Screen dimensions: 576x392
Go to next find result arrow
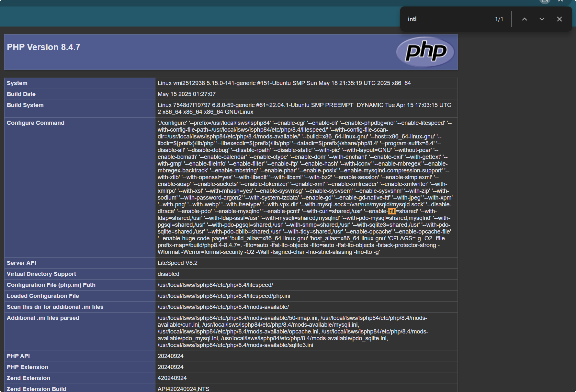click(x=542, y=19)
